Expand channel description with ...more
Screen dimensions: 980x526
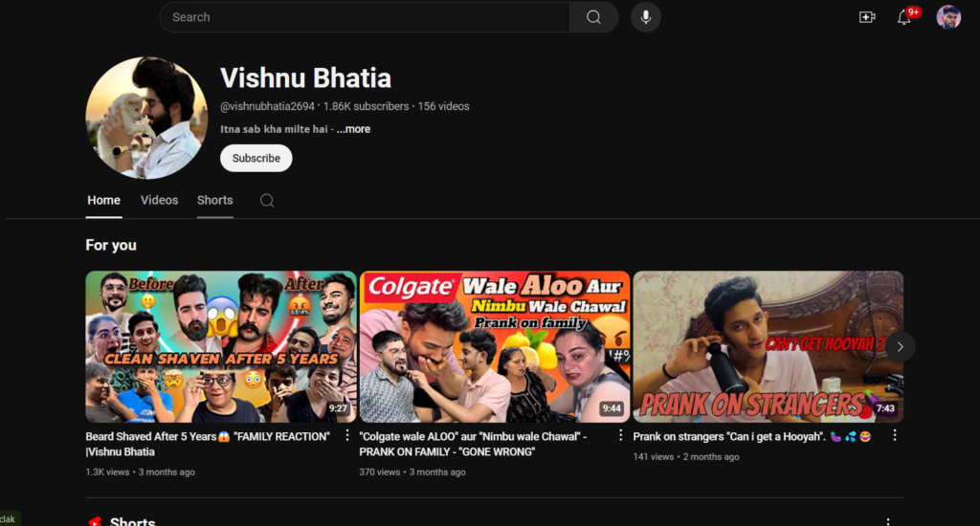(353, 129)
